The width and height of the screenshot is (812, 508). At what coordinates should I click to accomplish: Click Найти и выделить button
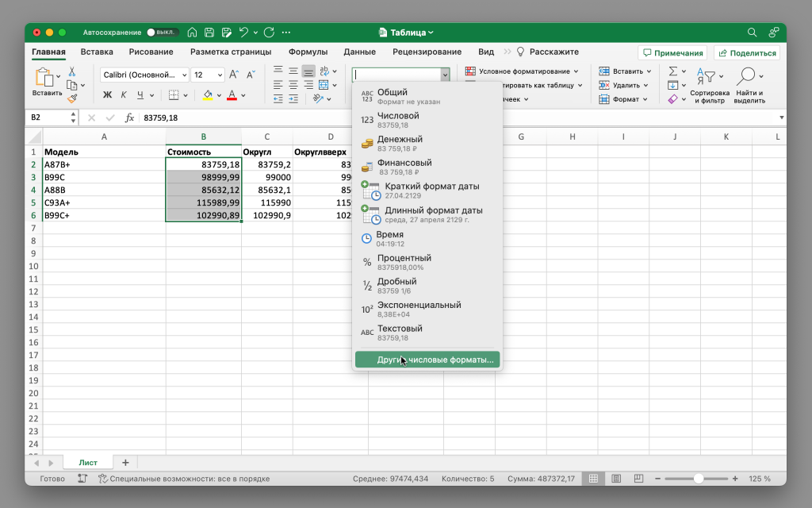pyautogui.click(x=749, y=86)
